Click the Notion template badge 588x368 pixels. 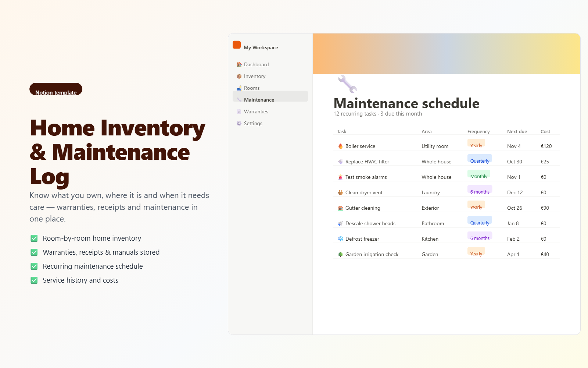click(x=56, y=89)
